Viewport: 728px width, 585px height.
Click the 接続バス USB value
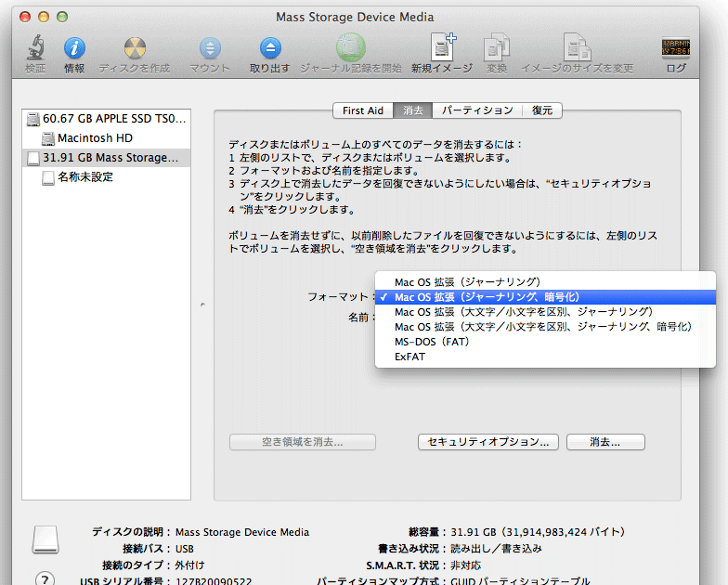point(184,549)
